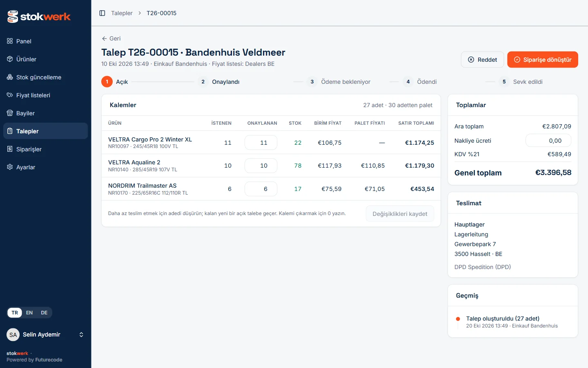Click the Nakliye ücreti input field
Viewport: 588px width, 368px height.
coord(548,141)
